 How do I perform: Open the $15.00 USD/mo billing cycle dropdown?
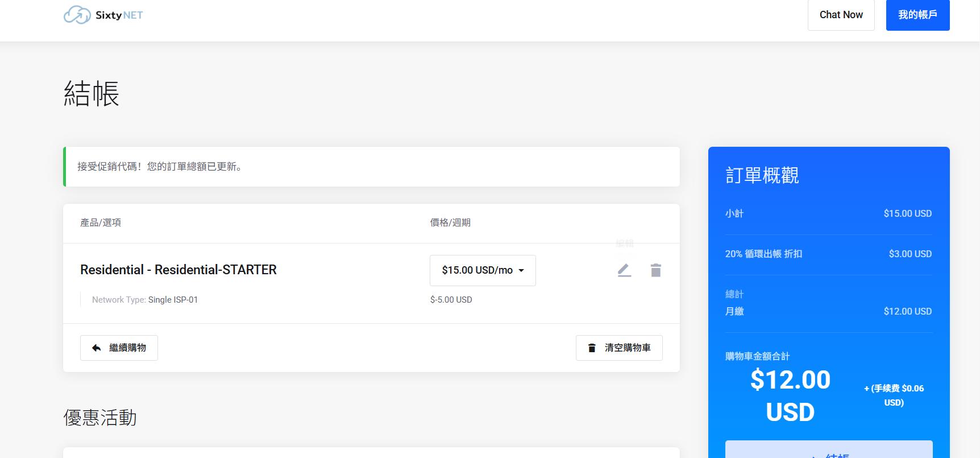point(483,270)
